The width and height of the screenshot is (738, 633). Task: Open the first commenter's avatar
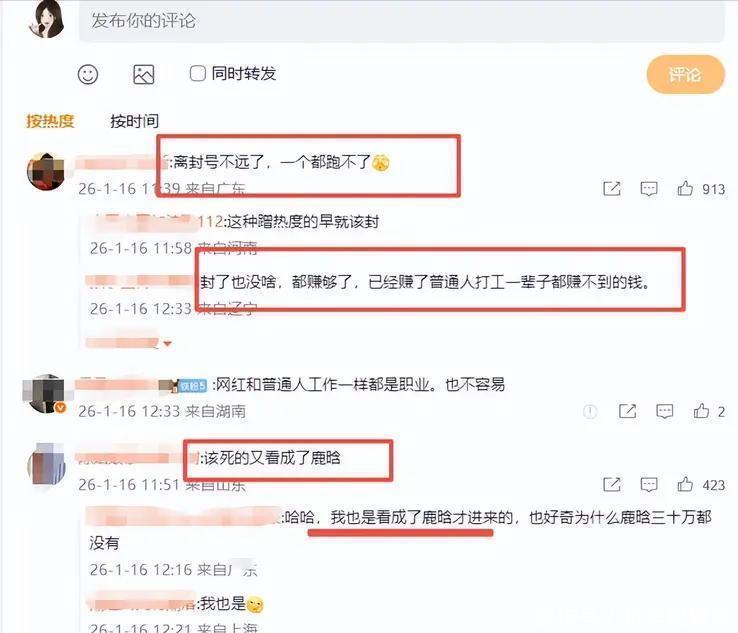pos(46,172)
